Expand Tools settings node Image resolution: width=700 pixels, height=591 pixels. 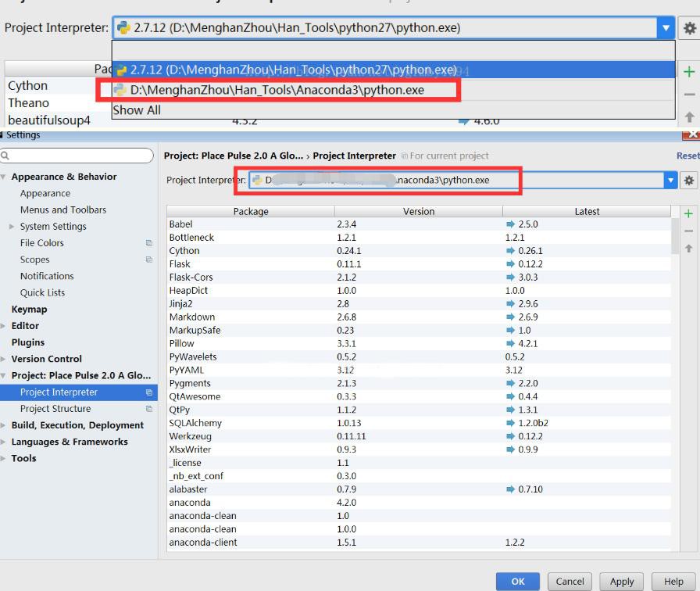3,458
